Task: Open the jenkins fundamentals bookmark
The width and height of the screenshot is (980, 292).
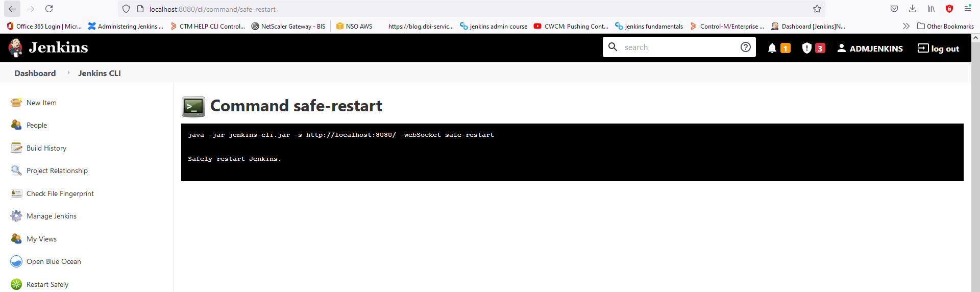Action: point(649,26)
